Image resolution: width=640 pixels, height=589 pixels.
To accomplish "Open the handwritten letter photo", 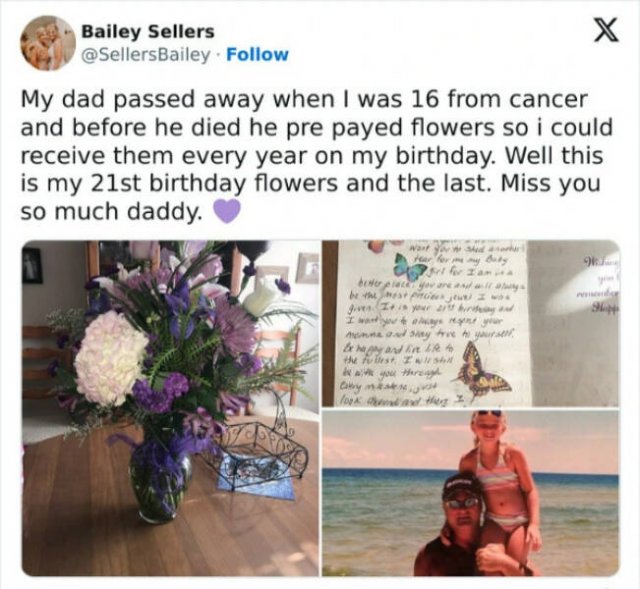I will coord(430,320).
